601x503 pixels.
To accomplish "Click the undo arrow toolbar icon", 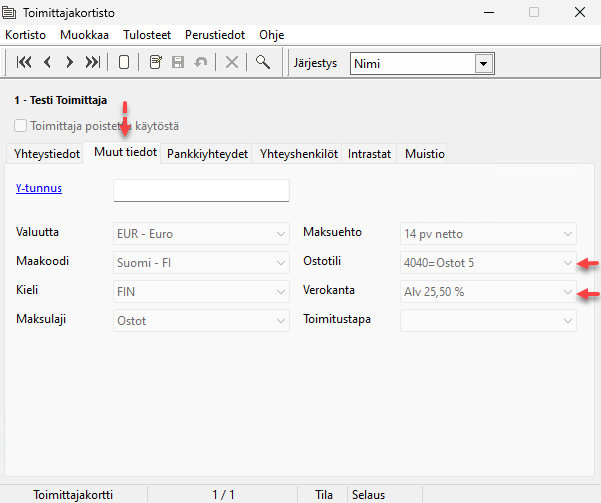I will pos(200,62).
